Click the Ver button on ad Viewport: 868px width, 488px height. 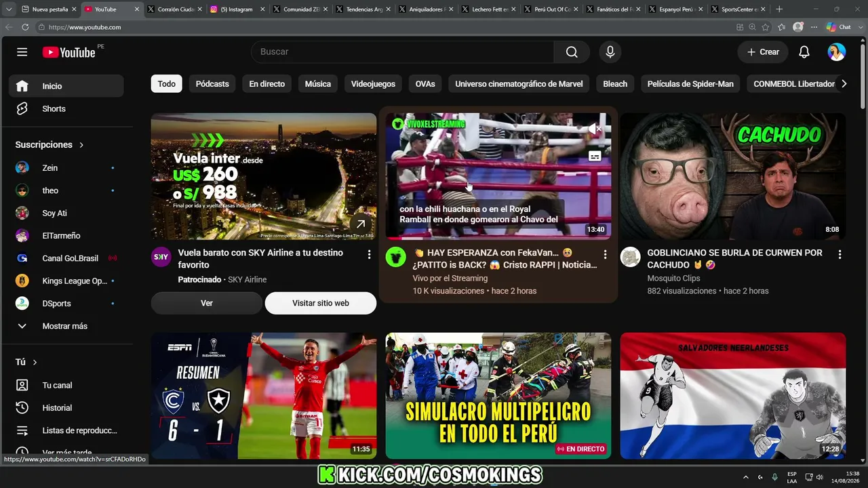[207, 303]
